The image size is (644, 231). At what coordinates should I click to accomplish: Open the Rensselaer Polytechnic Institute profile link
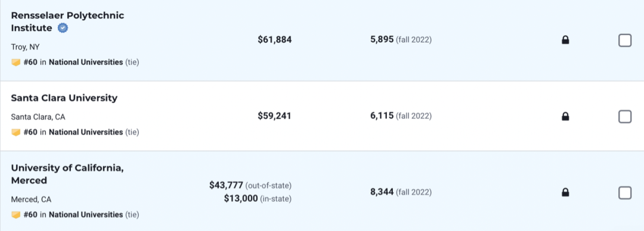coord(67,22)
